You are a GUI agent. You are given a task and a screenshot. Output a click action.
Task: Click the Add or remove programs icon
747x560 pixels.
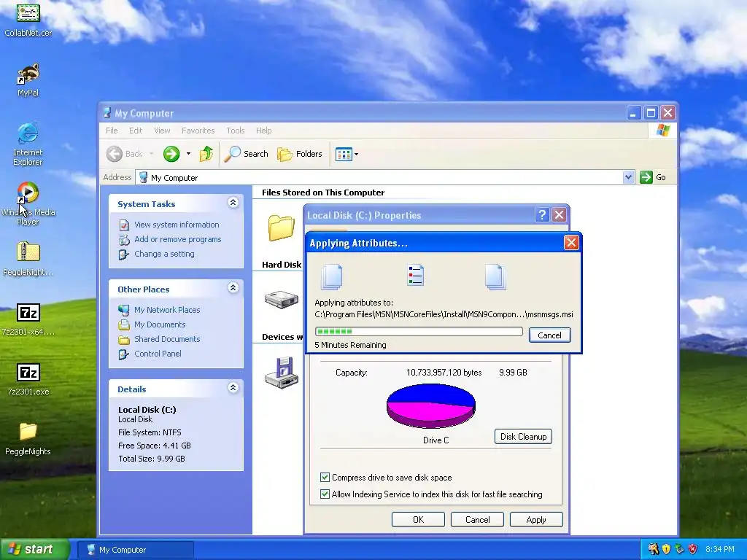pos(124,239)
